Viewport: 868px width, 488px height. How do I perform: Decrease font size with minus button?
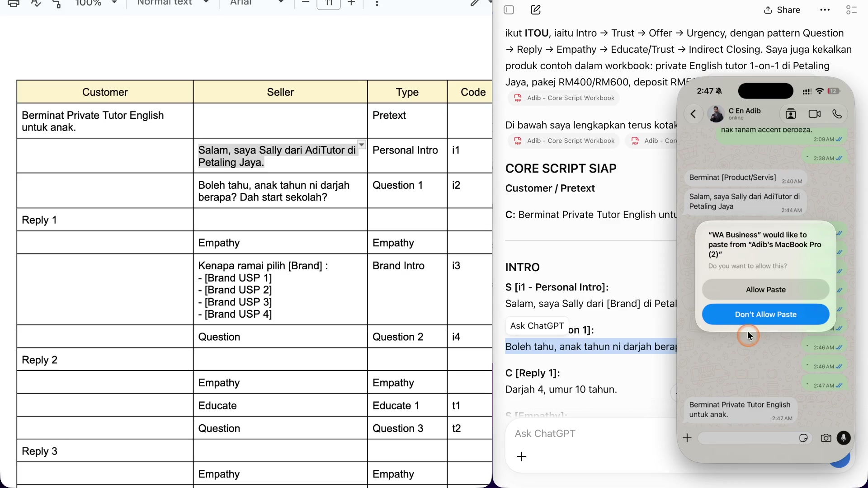306,3
